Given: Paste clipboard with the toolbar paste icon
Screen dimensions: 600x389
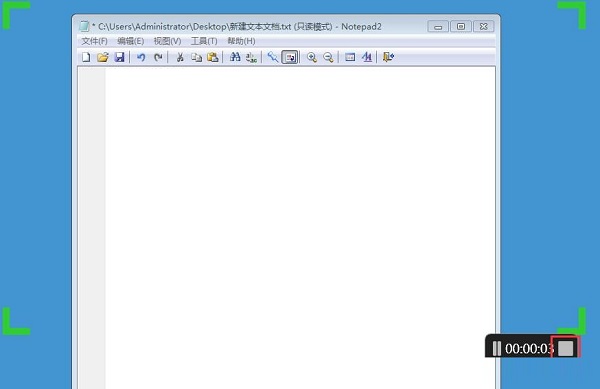Looking at the screenshot, I should pyautogui.click(x=213, y=57).
